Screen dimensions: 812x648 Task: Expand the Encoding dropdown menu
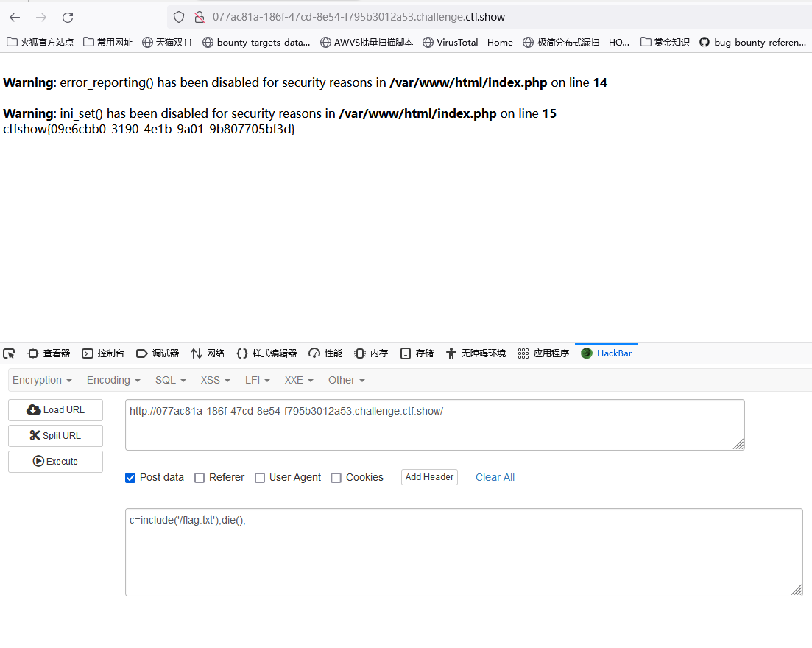113,380
